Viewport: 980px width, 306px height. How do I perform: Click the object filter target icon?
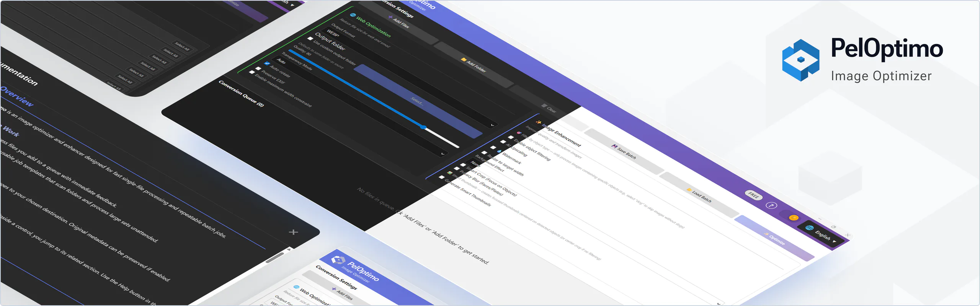click(x=519, y=133)
